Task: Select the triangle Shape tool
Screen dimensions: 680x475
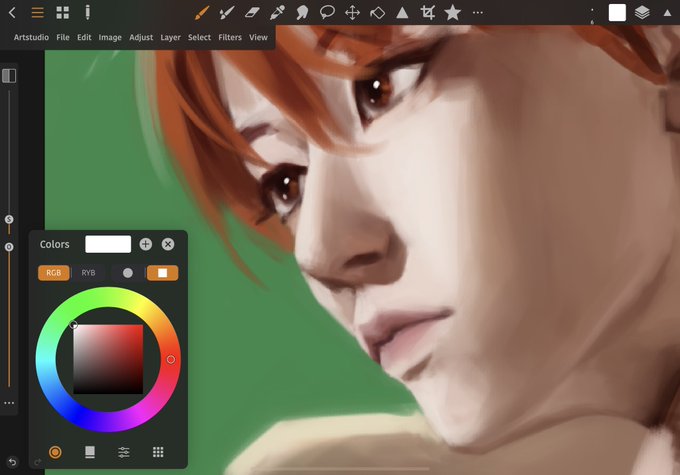Action: point(402,13)
